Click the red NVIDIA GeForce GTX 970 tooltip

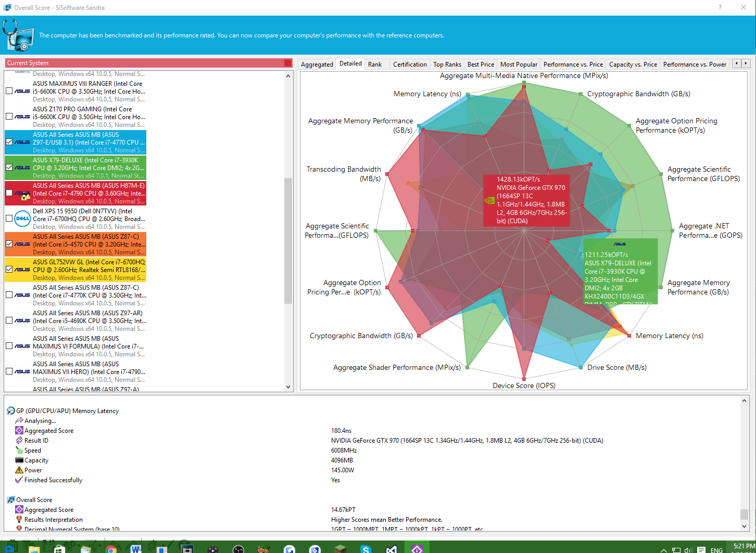526,200
